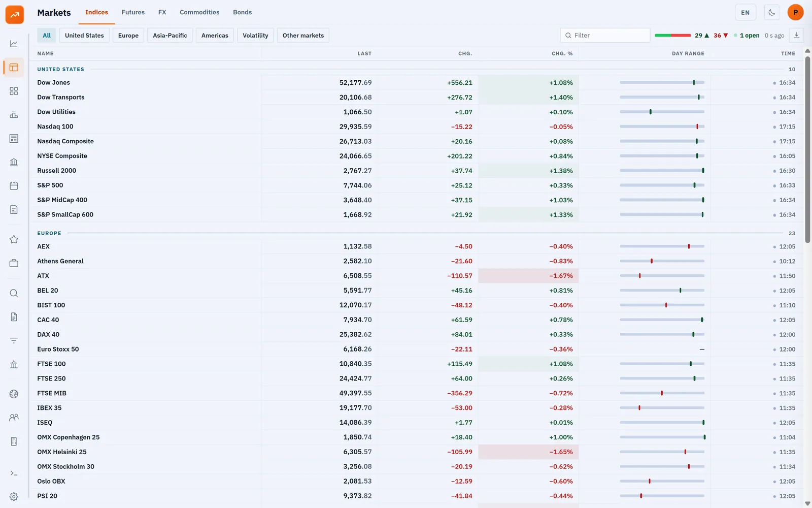The height and width of the screenshot is (508, 812).
Task: Open the magnifier search sidebar icon
Action: coord(14,293)
